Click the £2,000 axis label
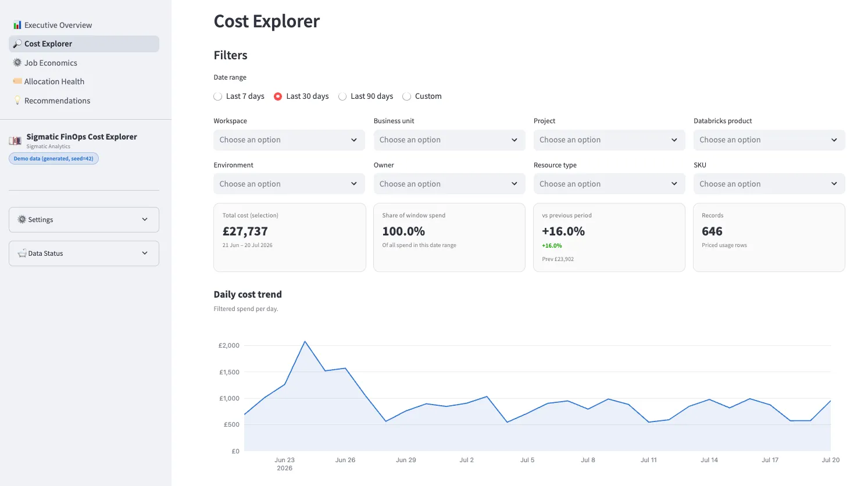This screenshot has height=486, width=868. coord(229,345)
